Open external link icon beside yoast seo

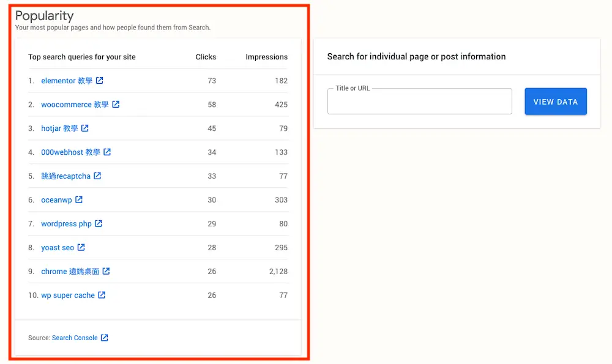(81, 247)
